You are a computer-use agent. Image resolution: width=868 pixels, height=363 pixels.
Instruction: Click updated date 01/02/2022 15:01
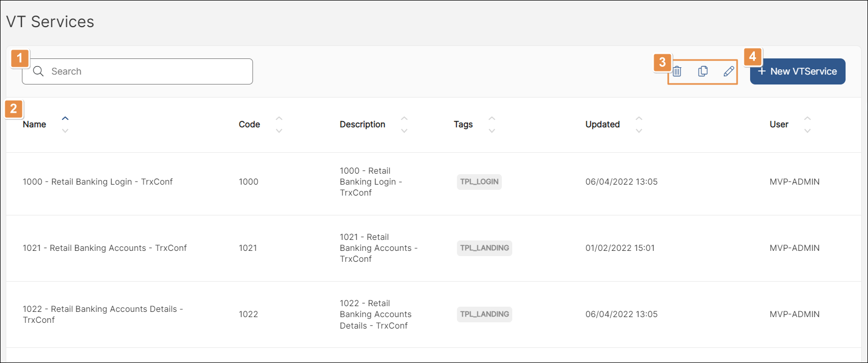[x=620, y=248]
